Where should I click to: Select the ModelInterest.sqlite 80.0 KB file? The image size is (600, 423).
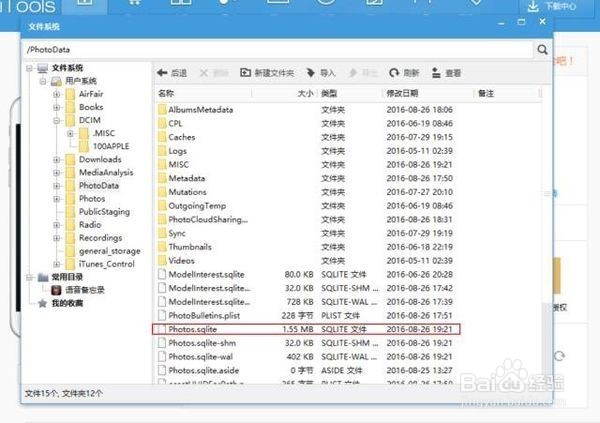pos(306,274)
